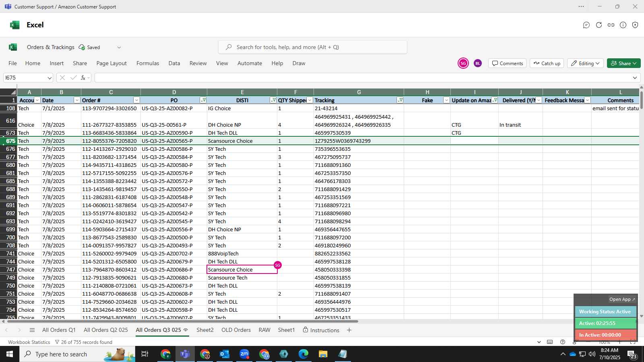Screen dimensions: 644x362
Task: Click the horizontal scrollbar thumb
Action: (x=182, y=321)
